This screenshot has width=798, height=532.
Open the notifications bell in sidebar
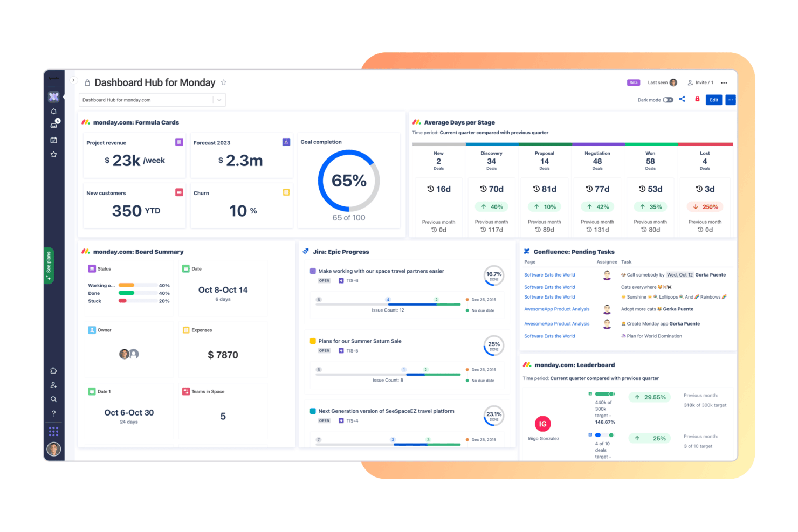click(53, 112)
